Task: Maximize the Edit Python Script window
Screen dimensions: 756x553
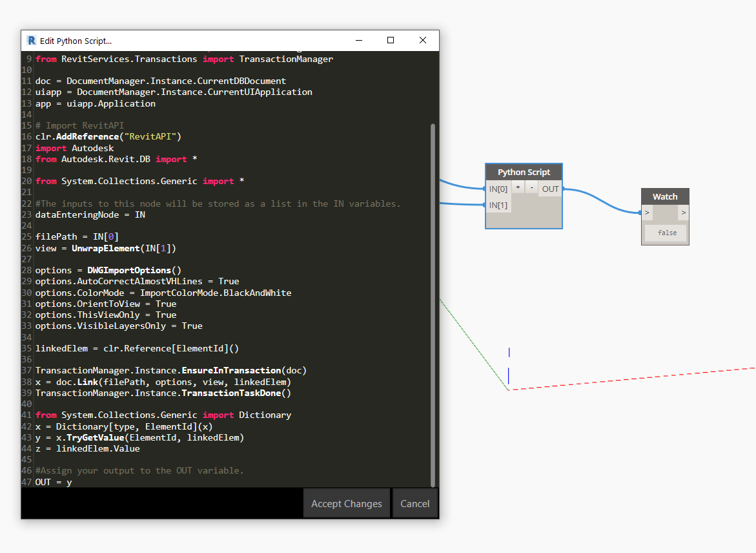Action: [x=391, y=40]
